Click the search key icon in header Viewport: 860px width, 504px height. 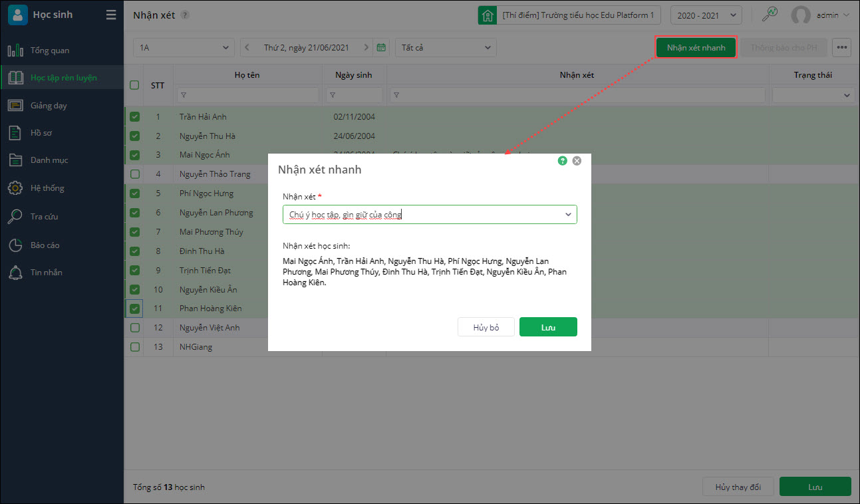pyautogui.click(x=769, y=15)
